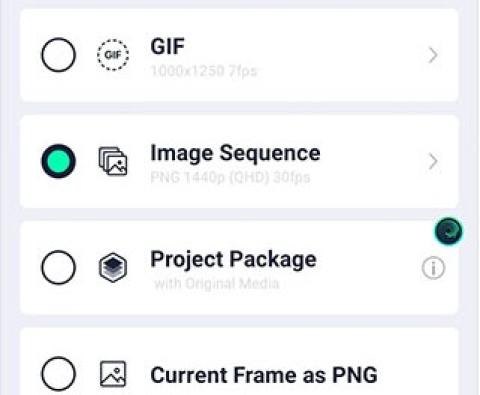The width and height of the screenshot is (480, 395).
Task: Click the picture icon for Current Frame
Action: click(113, 374)
